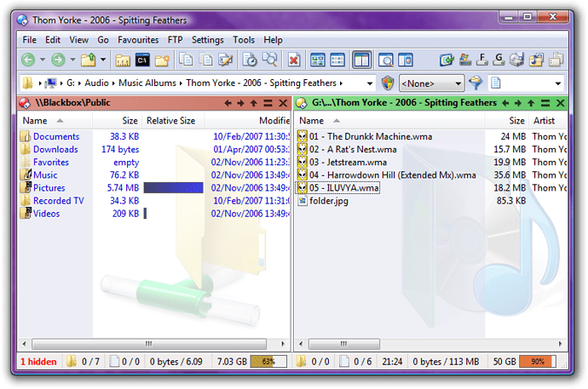
Task: Toggle the folder tree toolbar icon
Action: click(x=123, y=60)
